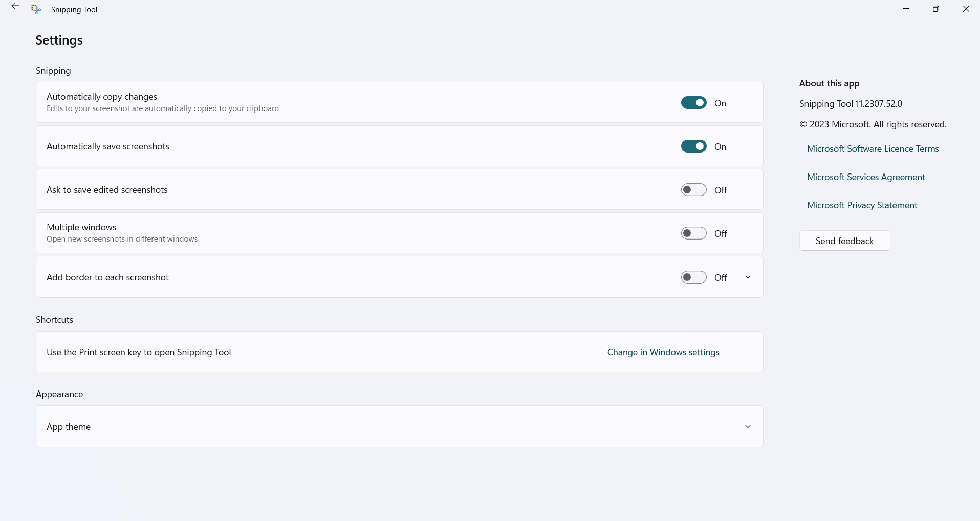Click 'Open new screenshots in different windows' description

(122, 239)
